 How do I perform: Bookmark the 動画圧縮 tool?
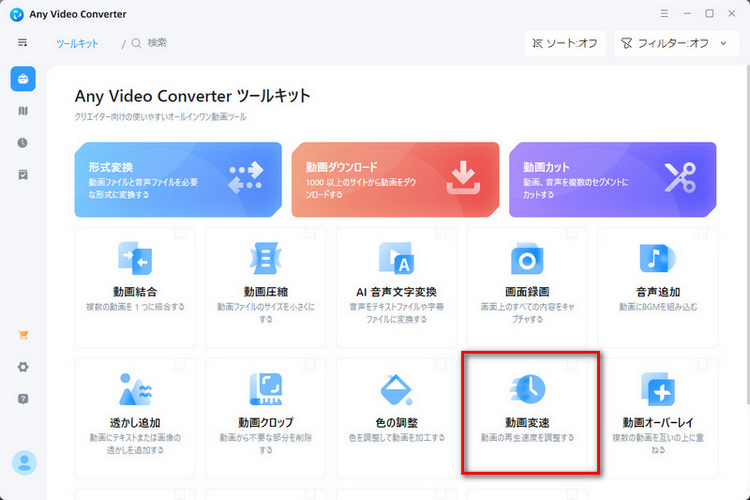[x=310, y=233]
